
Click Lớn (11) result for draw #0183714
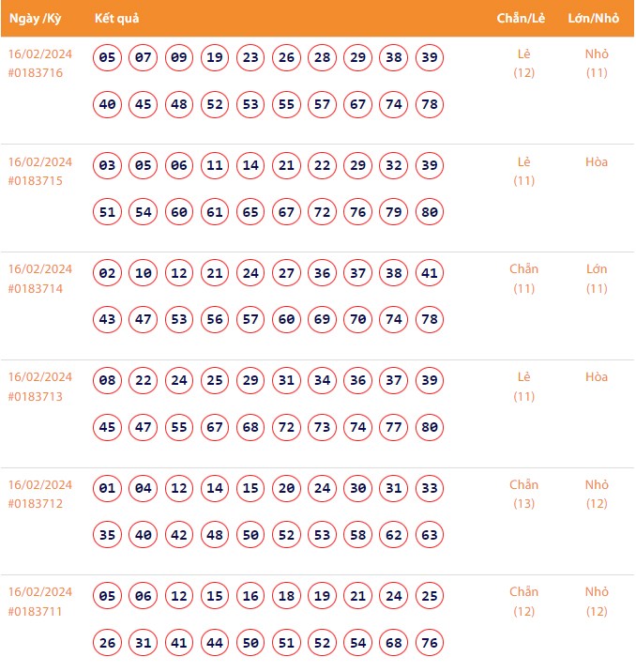tap(597, 279)
